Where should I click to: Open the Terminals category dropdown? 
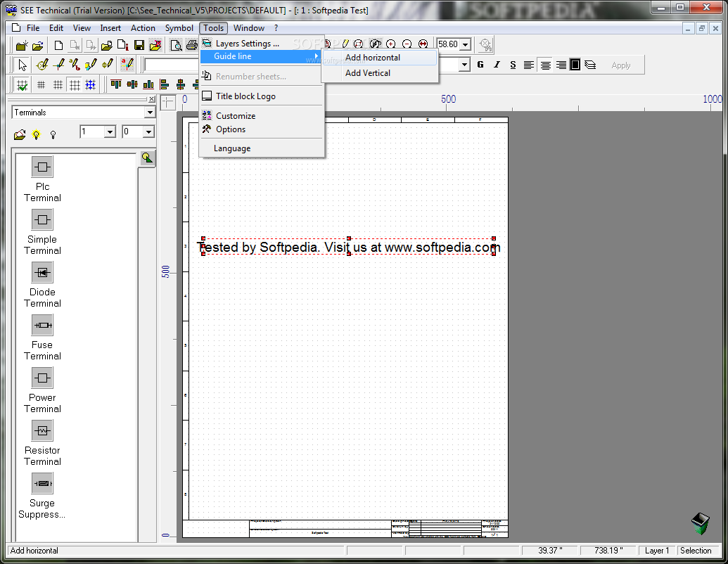pyautogui.click(x=150, y=113)
